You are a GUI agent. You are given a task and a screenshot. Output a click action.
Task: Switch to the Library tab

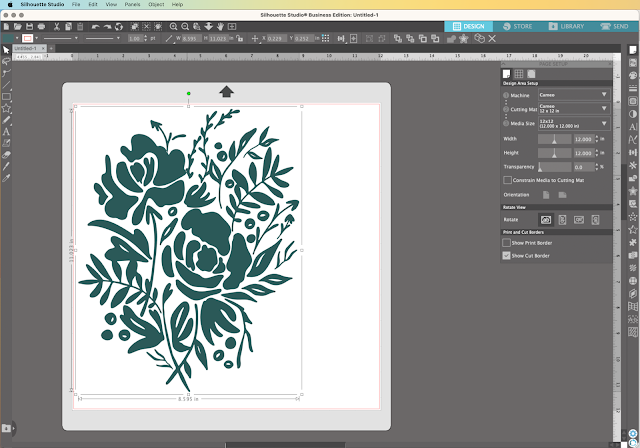[x=566, y=24]
